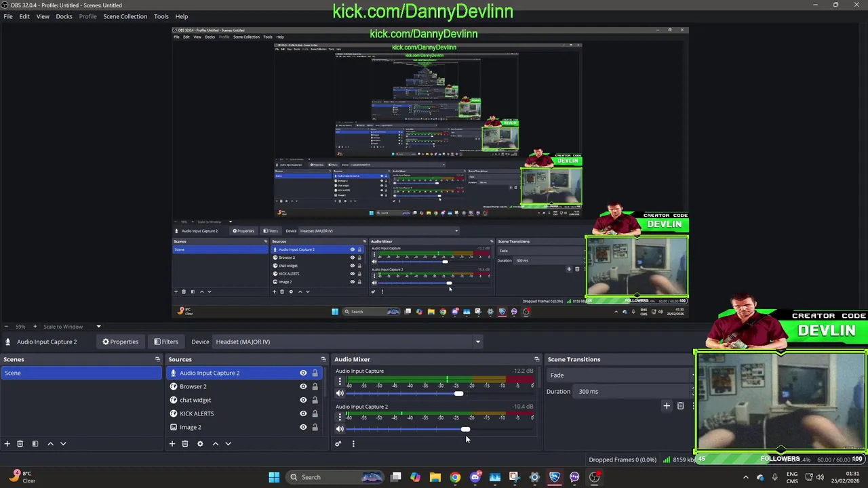Move the scene down with the Scenes down arrow
The image size is (868, 488).
63,444
